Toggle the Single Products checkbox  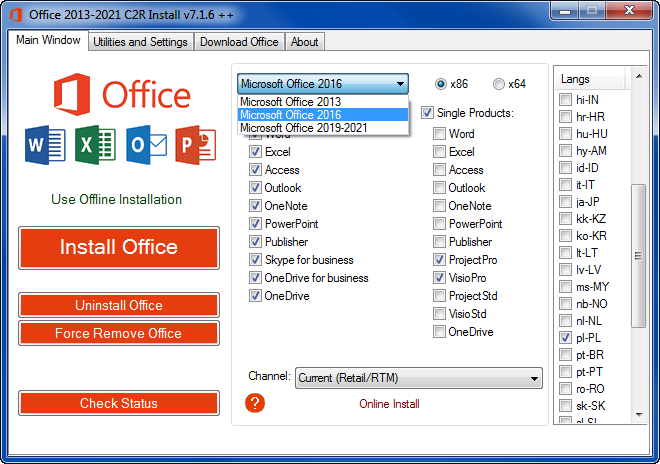427,113
